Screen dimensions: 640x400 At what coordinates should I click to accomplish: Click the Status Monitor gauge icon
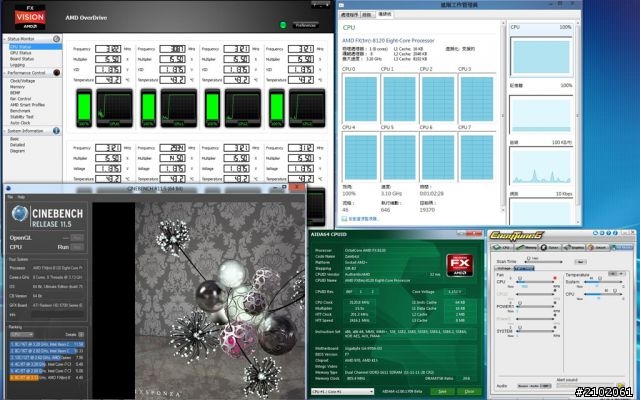coord(56,39)
